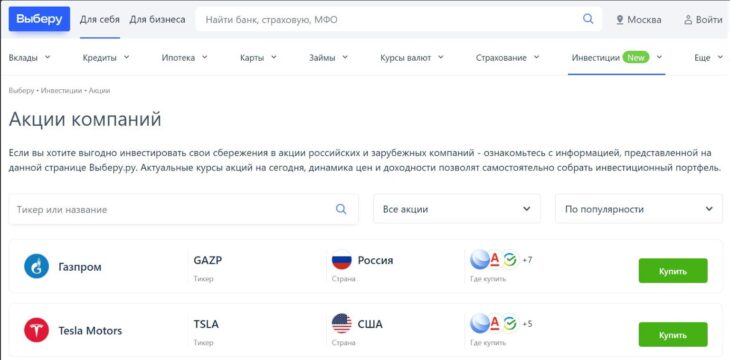Click the location pin icon next to Москва
This screenshot has width=730, height=360.
[x=620, y=20]
